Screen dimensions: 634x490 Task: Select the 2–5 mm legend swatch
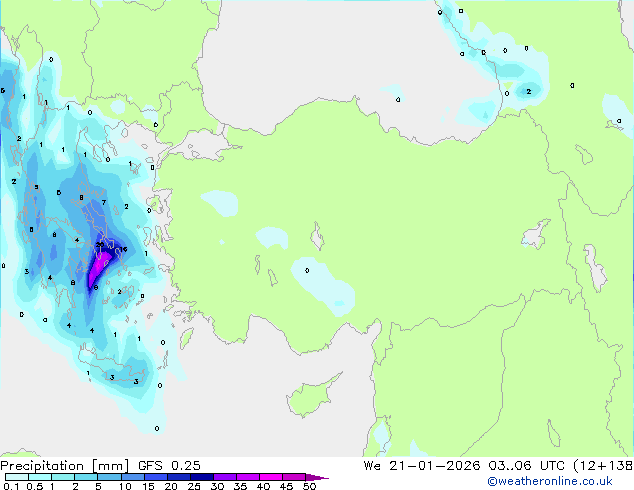click(x=86, y=477)
